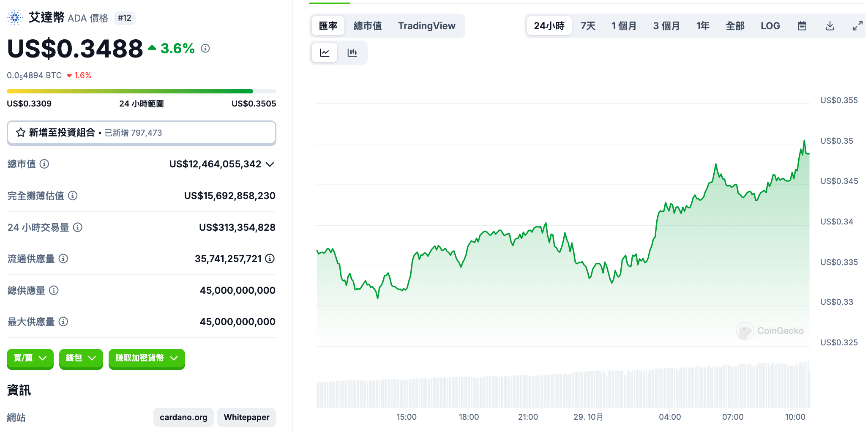Open the 錢包 wallet options
The height and width of the screenshot is (432, 868).
81,359
